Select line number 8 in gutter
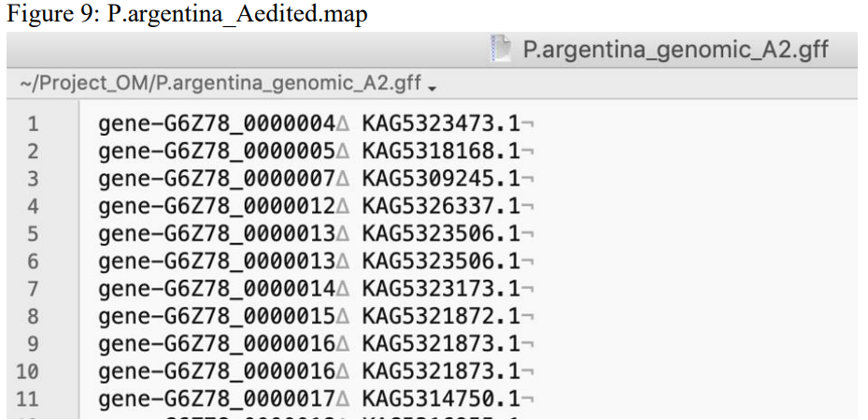Image resolution: width=868 pixels, height=420 pixels. 33,316
